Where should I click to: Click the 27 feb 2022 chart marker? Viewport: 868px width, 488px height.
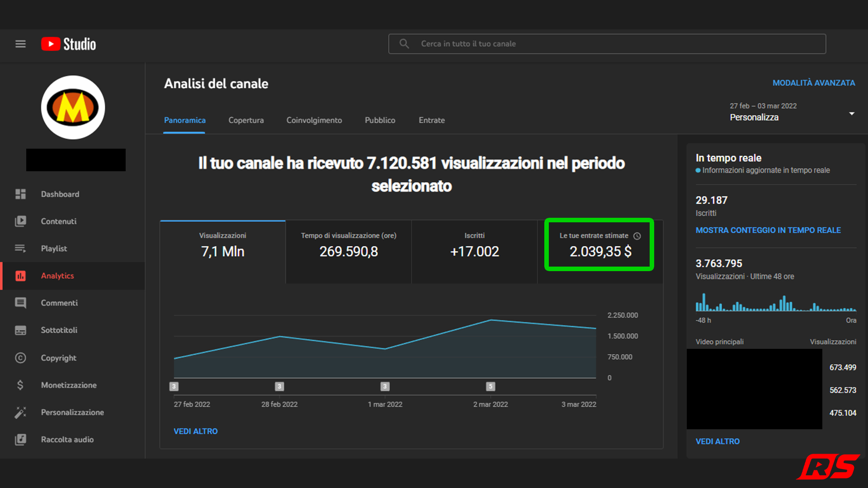[174, 386]
